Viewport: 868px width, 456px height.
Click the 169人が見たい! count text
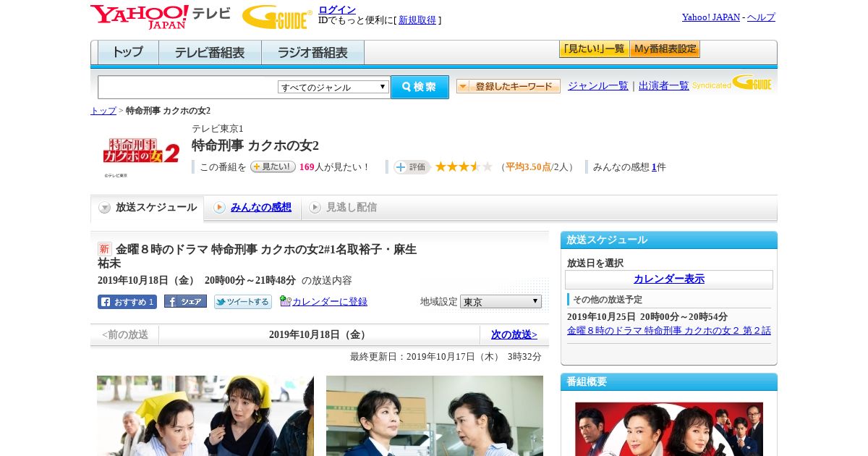(x=334, y=167)
